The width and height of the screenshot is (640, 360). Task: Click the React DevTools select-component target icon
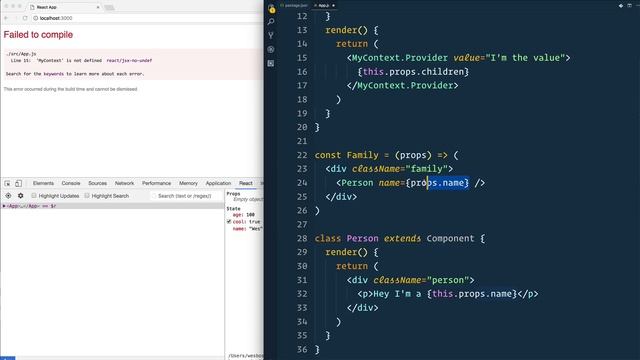pyautogui.click(x=8, y=196)
